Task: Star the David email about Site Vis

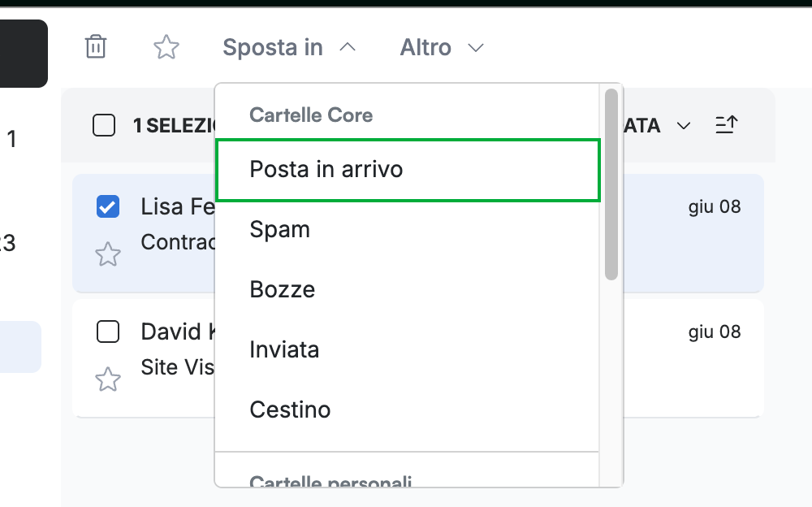Action: 108,379
